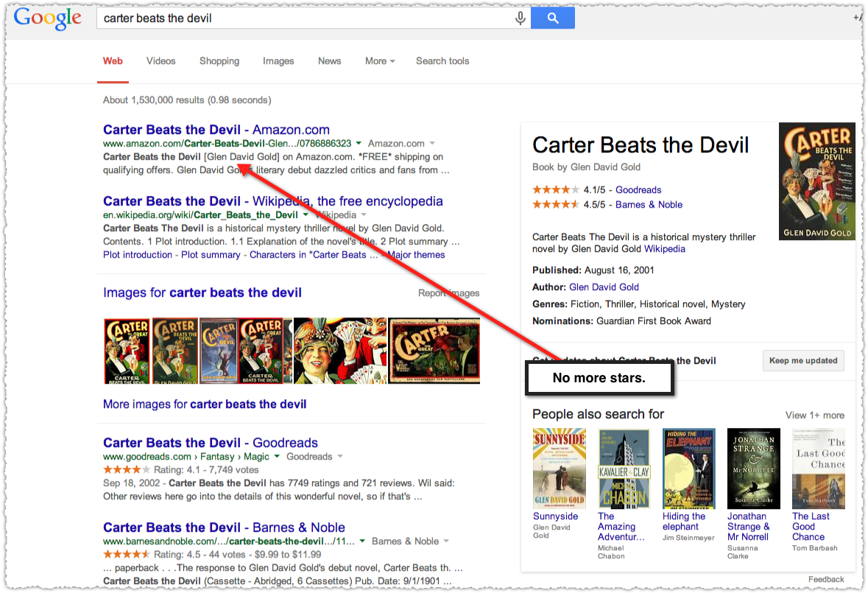Image resolution: width=868 pixels, height=593 pixels.
Task: Expand green arrow after Goodreads Magic breadcrumb
Action: (x=277, y=456)
